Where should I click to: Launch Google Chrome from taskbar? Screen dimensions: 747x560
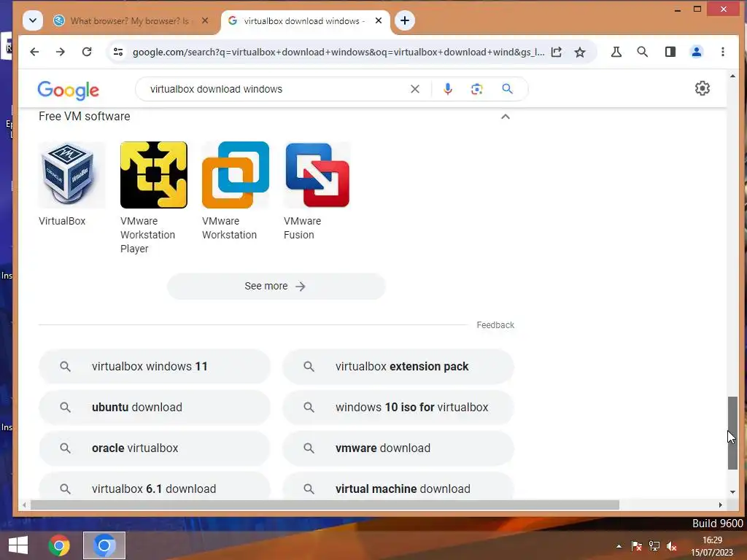click(x=59, y=545)
